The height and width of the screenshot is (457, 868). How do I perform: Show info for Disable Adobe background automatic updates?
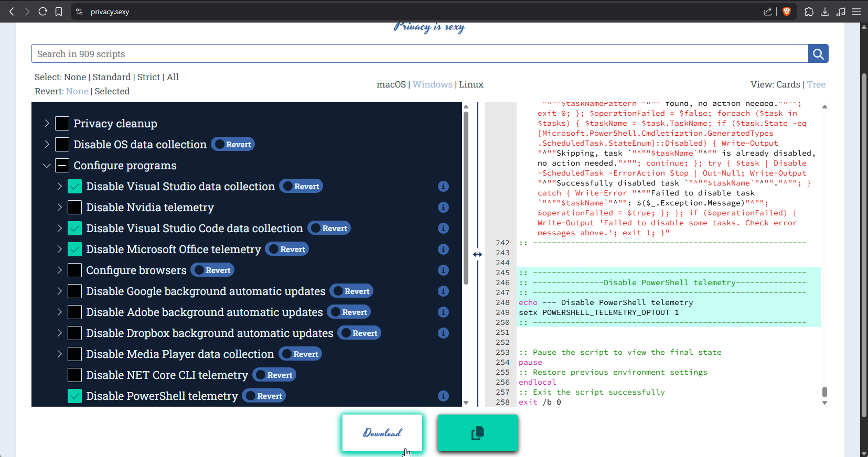[x=443, y=312]
